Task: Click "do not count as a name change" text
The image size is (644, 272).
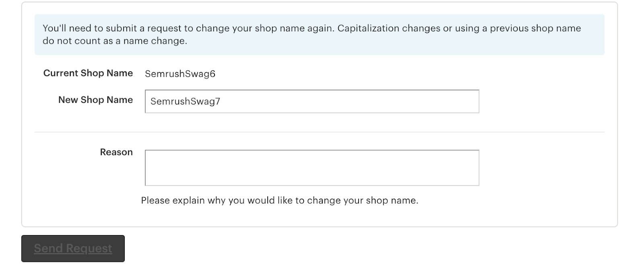Action: pyautogui.click(x=115, y=41)
